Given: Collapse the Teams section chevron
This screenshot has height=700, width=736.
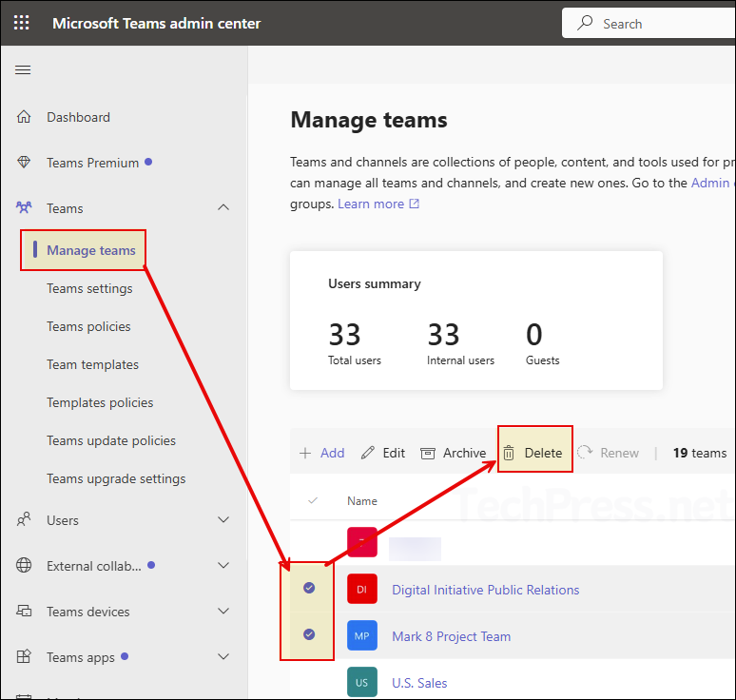Looking at the screenshot, I should (x=223, y=207).
